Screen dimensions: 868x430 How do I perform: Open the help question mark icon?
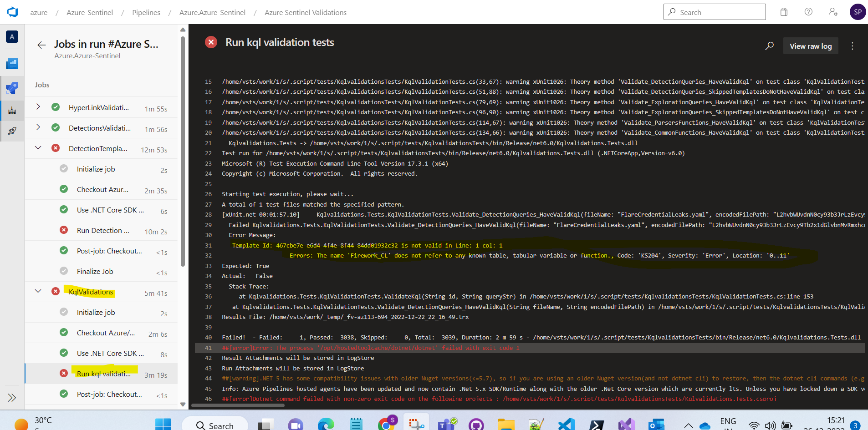[808, 12]
